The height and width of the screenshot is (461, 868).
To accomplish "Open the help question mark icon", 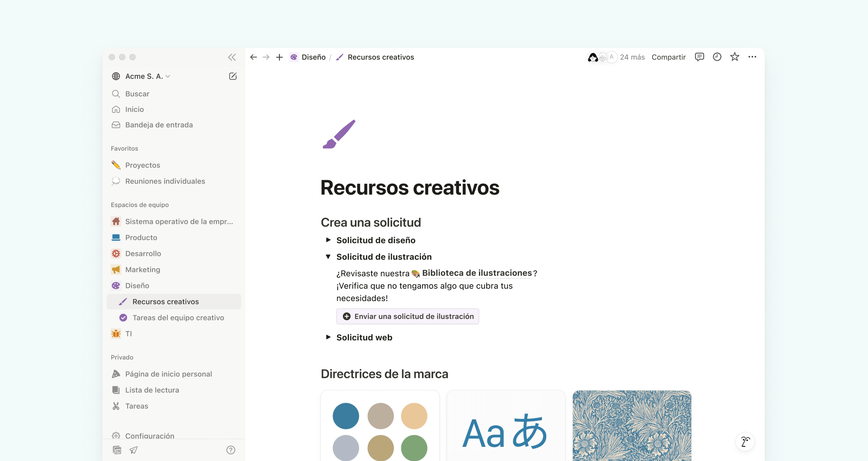I will 231,450.
